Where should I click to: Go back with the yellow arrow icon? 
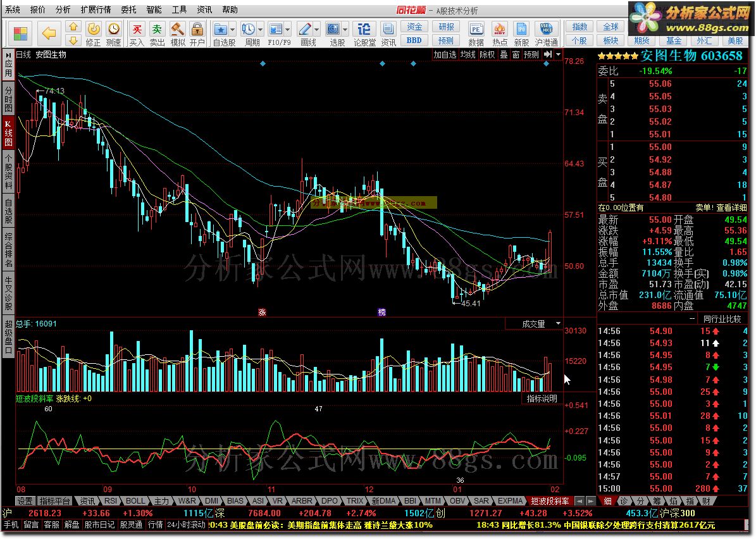tap(49, 34)
